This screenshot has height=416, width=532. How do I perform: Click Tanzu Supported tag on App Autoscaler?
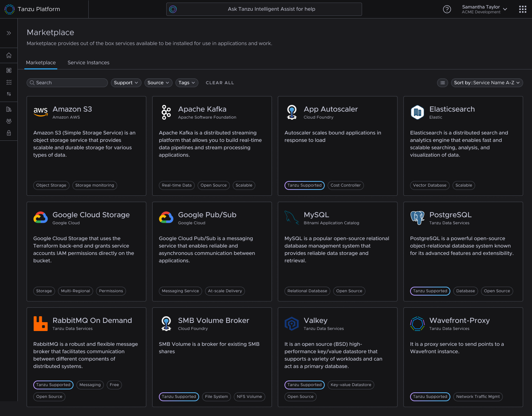[x=305, y=185]
